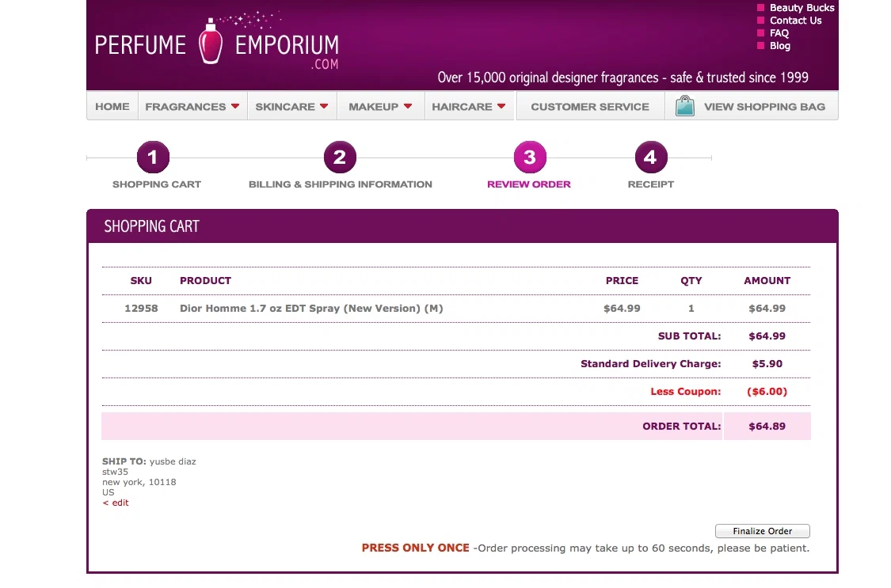Click SKU number 12958
Image resolution: width=891 pixels, height=588 pixels.
[x=141, y=308]
